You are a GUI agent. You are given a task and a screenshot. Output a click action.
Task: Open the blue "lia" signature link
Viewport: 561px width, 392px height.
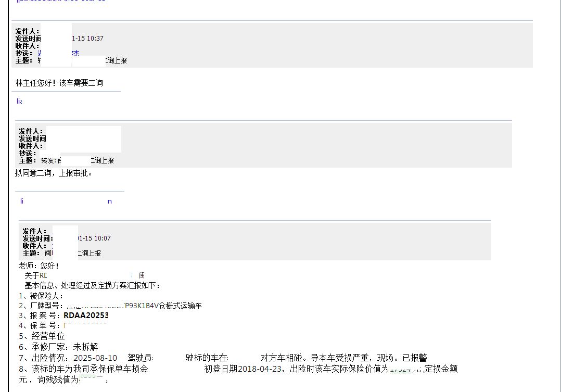[x=19, y=101]
